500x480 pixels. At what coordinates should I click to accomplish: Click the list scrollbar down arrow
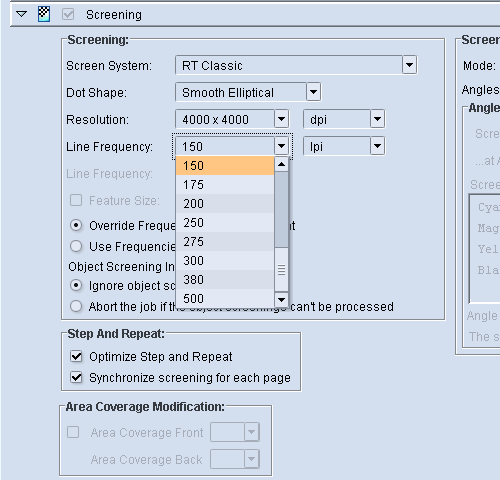tap(281, 299)
